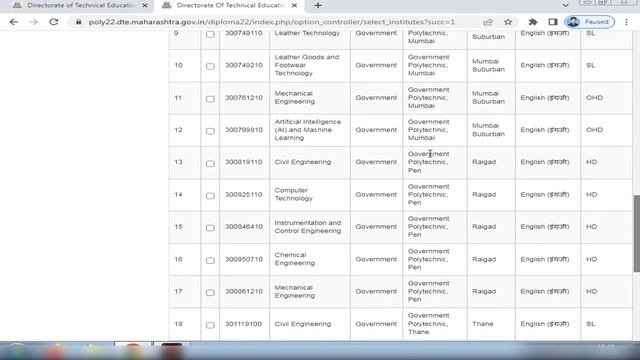Open the Paused profile button
This screenshot has width=640, height=360.
(590, 22)
